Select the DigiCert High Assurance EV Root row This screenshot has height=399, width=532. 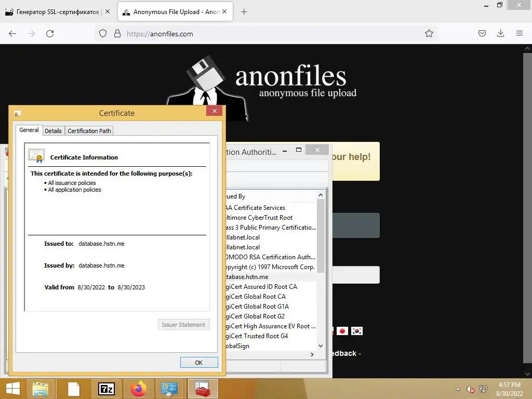coord(271,326)
